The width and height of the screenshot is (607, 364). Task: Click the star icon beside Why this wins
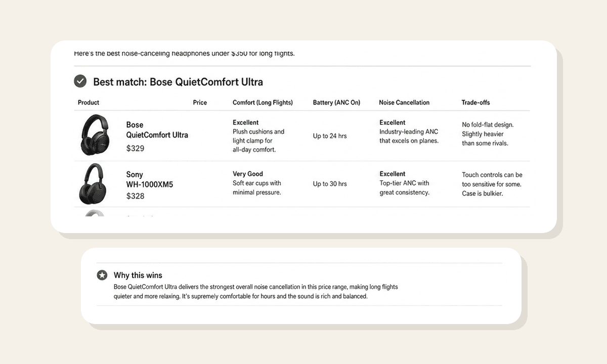[x=102, y=275]
